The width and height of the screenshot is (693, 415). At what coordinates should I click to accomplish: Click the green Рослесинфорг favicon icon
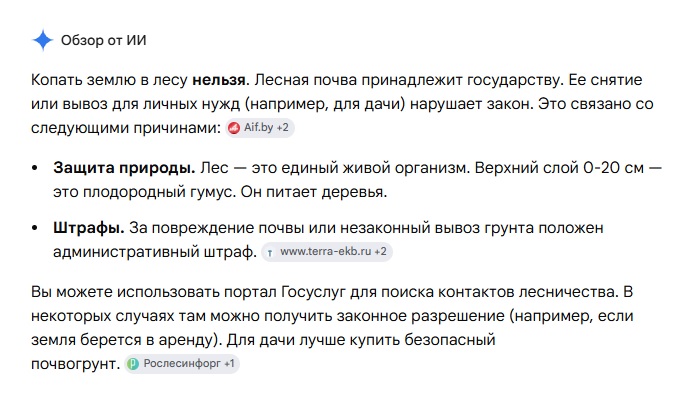(x=133, y=364)
